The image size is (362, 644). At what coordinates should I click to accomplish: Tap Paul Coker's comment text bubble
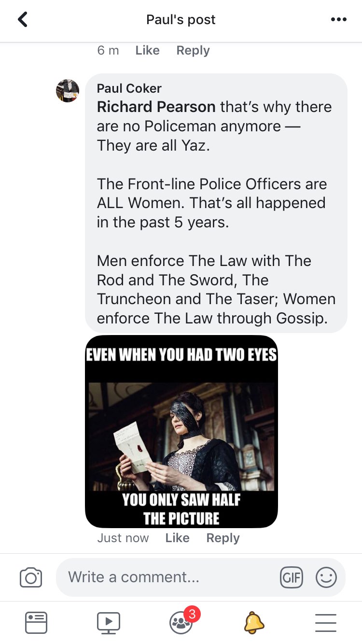pos(216,203)
